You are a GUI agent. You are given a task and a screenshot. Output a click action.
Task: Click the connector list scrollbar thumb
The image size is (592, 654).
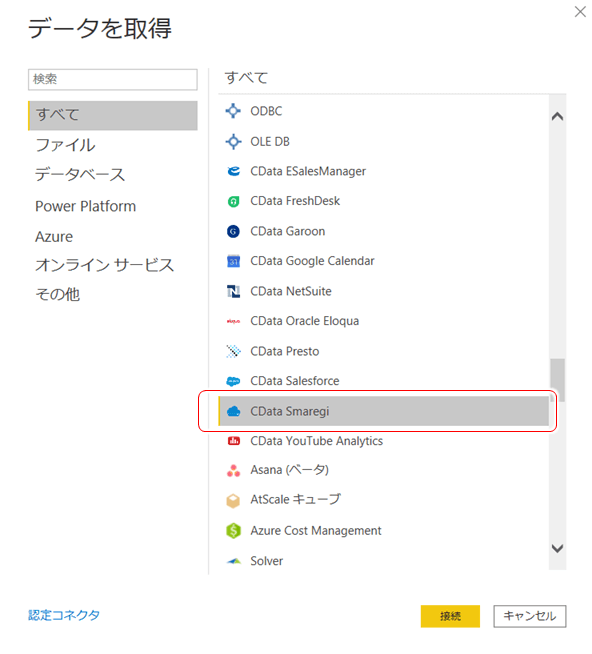pos(557,380)
